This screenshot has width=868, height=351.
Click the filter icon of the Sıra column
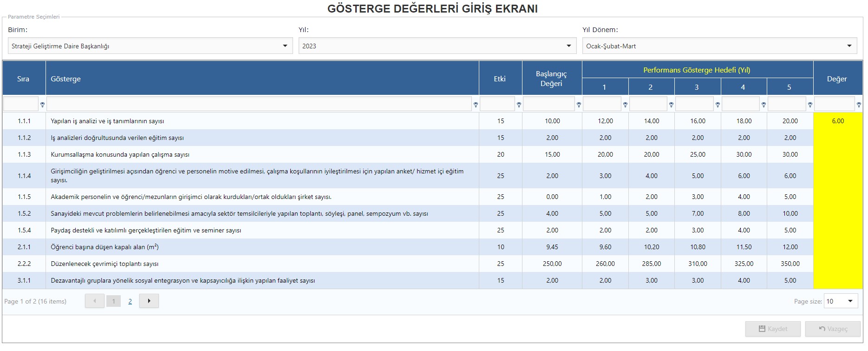tap(42, 105)
